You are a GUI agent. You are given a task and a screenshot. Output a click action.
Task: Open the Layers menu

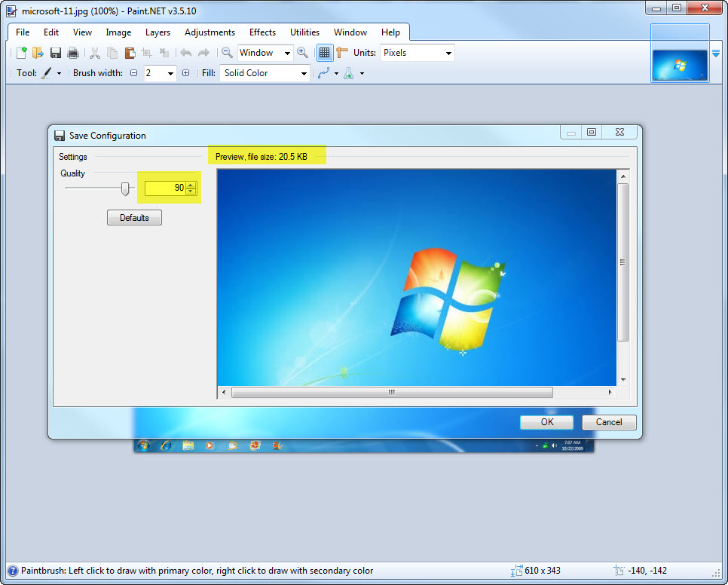pyautogui.click(x=158, y=32)
